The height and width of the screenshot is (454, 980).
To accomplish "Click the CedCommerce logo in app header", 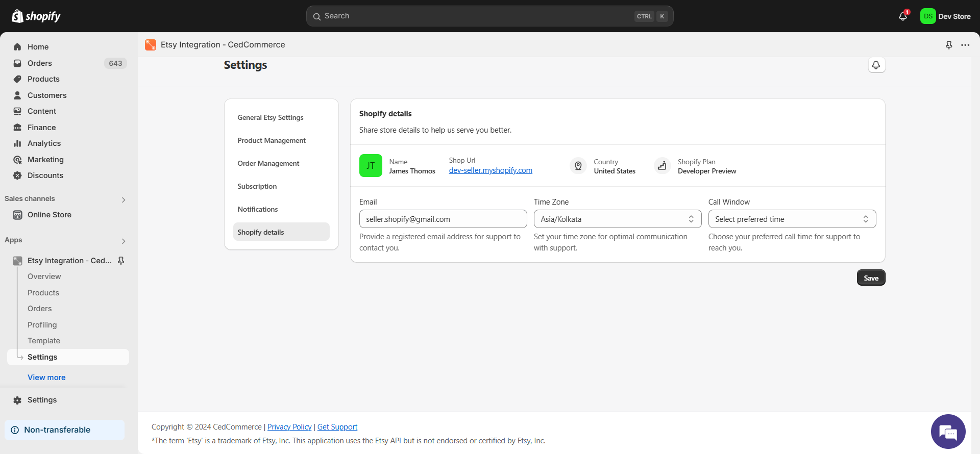I will 151,45.
